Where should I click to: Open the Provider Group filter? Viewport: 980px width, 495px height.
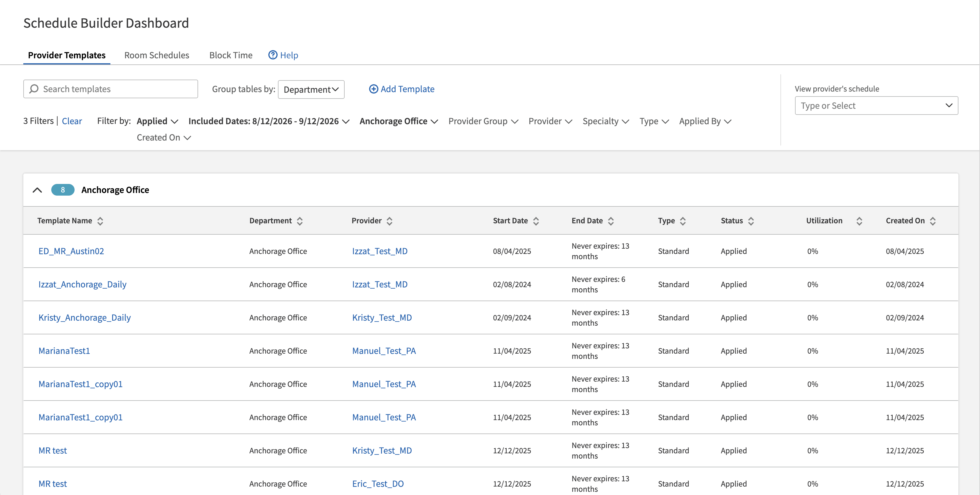[483, 121]
